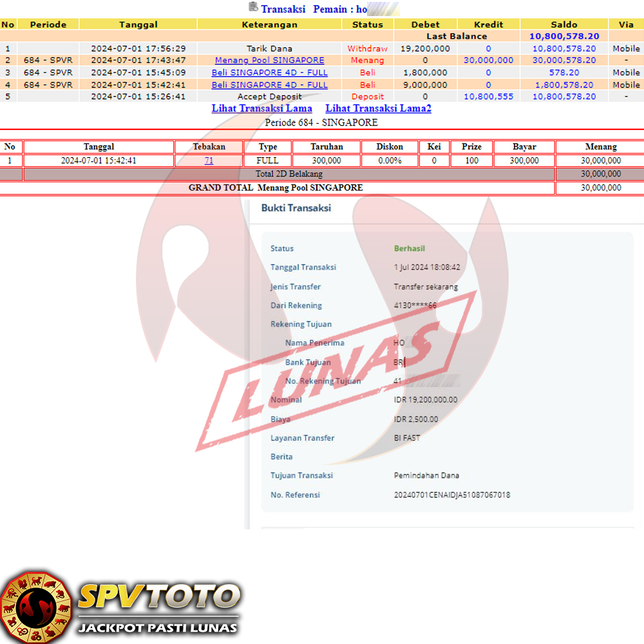Click the Tebakan column header in bet table
Viewport: 644px width, 644px height.
(x=209, y=147)
